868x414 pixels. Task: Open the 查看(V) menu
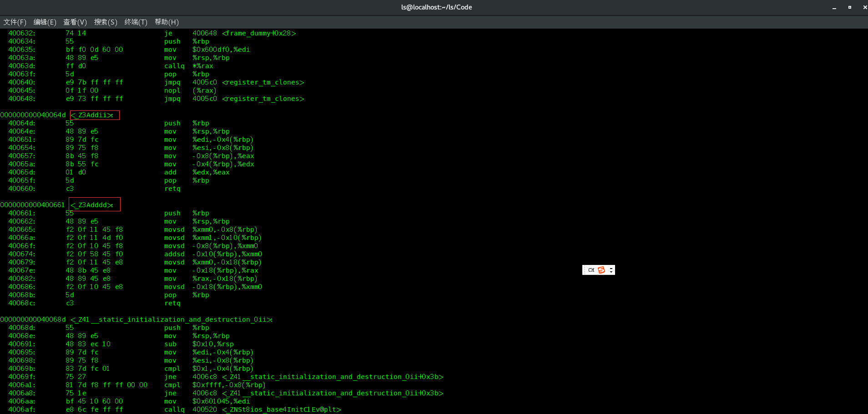click(75, 22)
